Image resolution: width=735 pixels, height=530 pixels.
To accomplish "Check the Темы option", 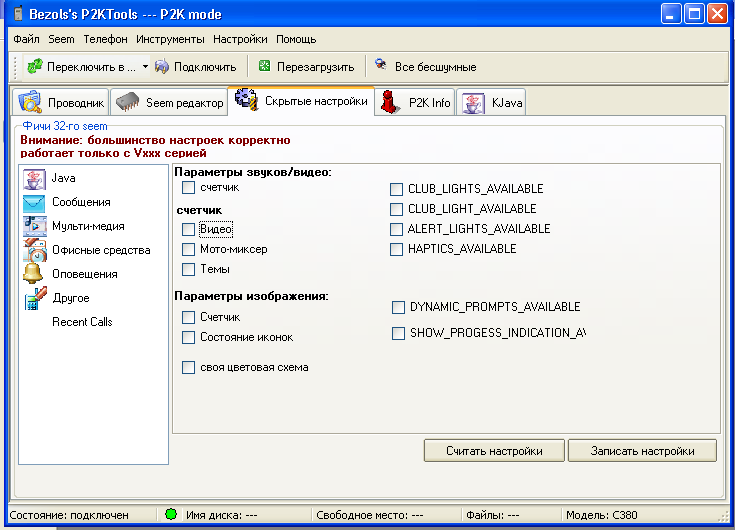I will click(x=188, y=269).
